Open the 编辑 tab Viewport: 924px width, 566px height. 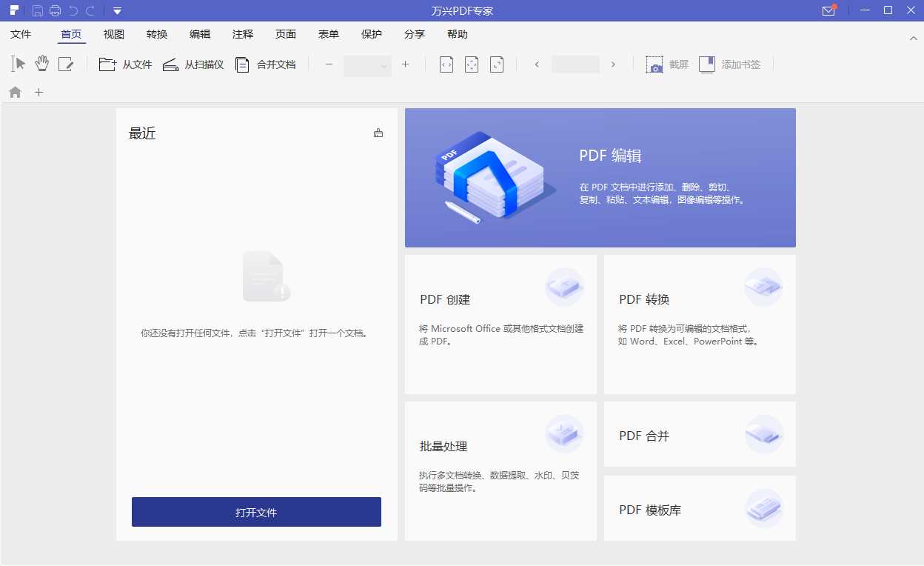pyautogui.click(x=200, y=34)
